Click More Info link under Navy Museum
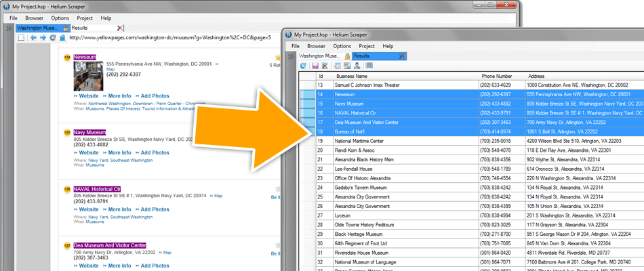 click(119, 153)
